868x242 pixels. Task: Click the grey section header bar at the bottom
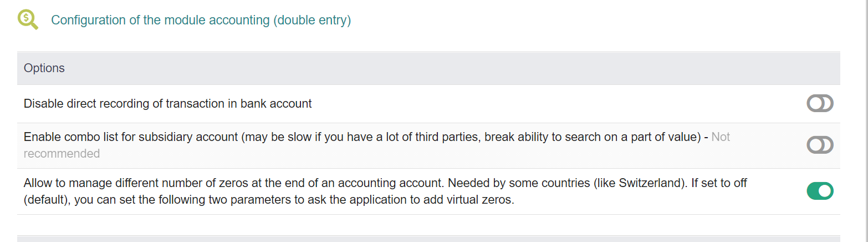[428, 239]
